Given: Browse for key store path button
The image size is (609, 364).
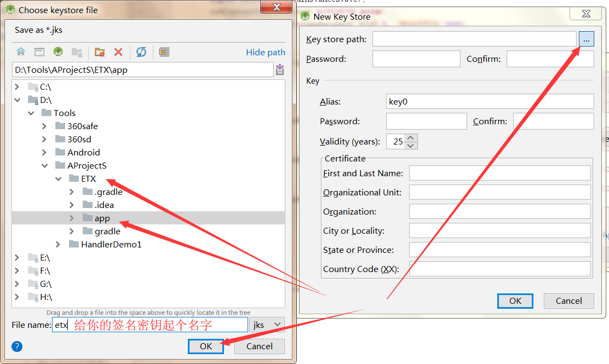Looking at the screenshot, I should pyautogui.click(x=586, y=39).
